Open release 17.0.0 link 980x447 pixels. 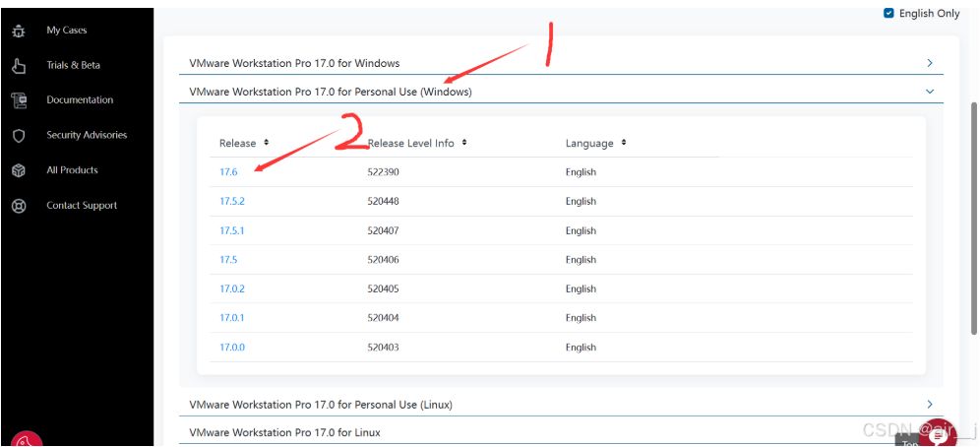(232, 347)
